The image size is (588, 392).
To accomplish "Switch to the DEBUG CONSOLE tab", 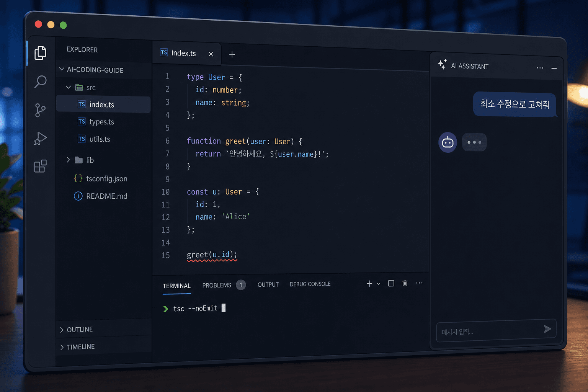I will tap(310, 284).
